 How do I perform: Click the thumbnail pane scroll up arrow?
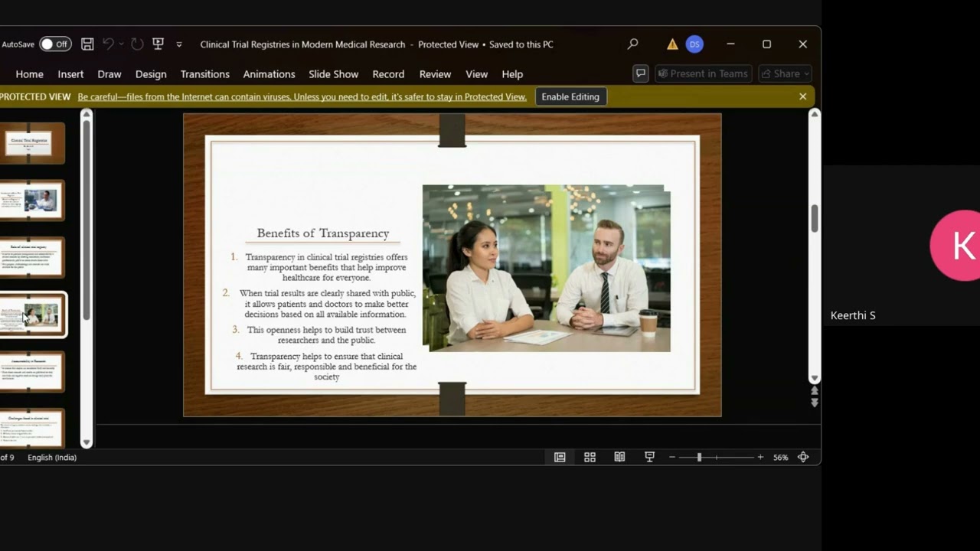pos(86,115)
